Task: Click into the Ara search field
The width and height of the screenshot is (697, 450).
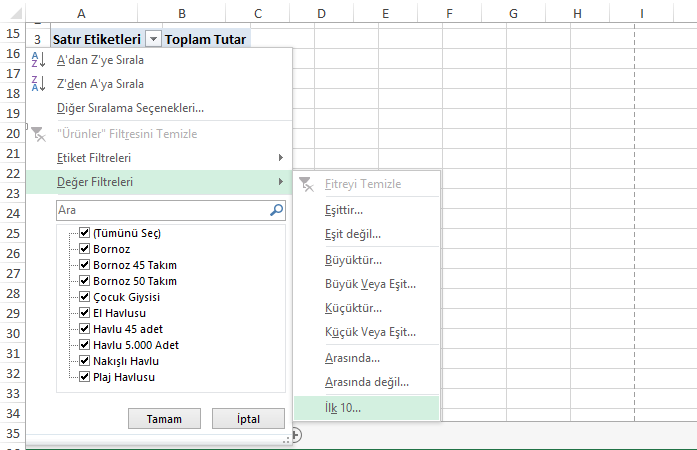Action: (160, 211)
